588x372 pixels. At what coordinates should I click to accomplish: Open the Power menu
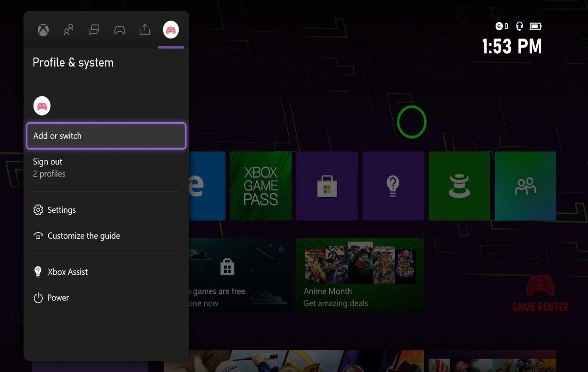click(106, 298)
